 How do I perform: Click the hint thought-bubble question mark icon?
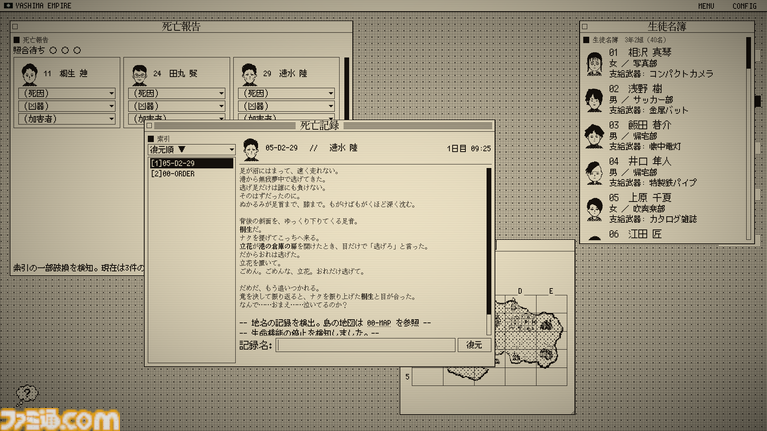[26, 394]
